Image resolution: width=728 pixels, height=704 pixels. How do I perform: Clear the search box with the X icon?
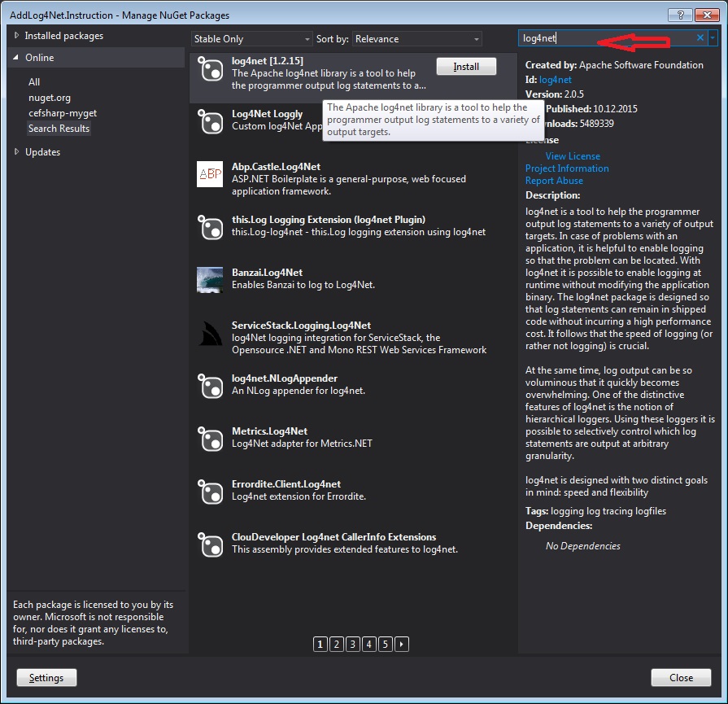click(700, 37)
